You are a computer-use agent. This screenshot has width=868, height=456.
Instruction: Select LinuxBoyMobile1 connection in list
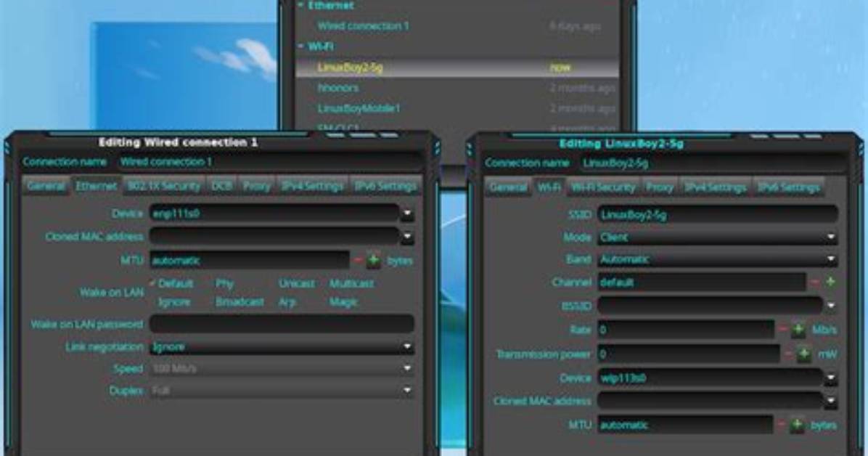pyautogui.click(x=457, y=108)
